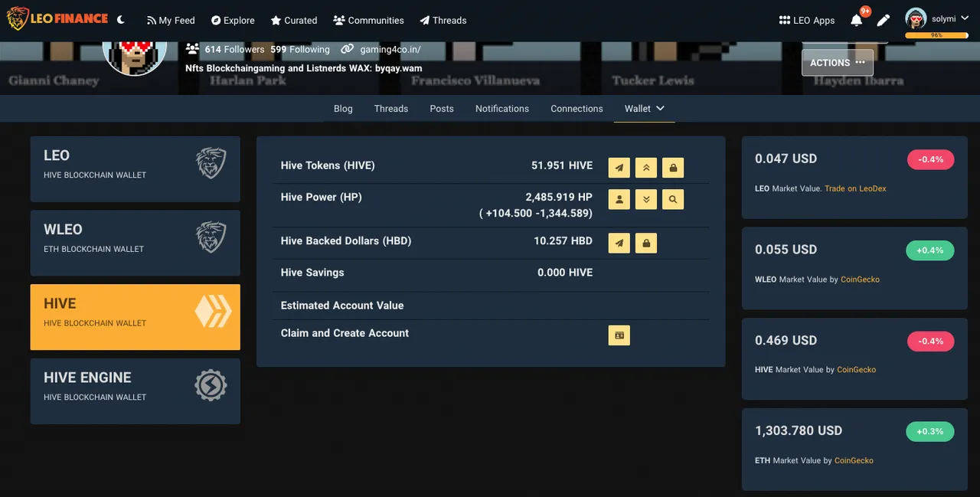Click the 96% voting power bar

tap(936, 35)
